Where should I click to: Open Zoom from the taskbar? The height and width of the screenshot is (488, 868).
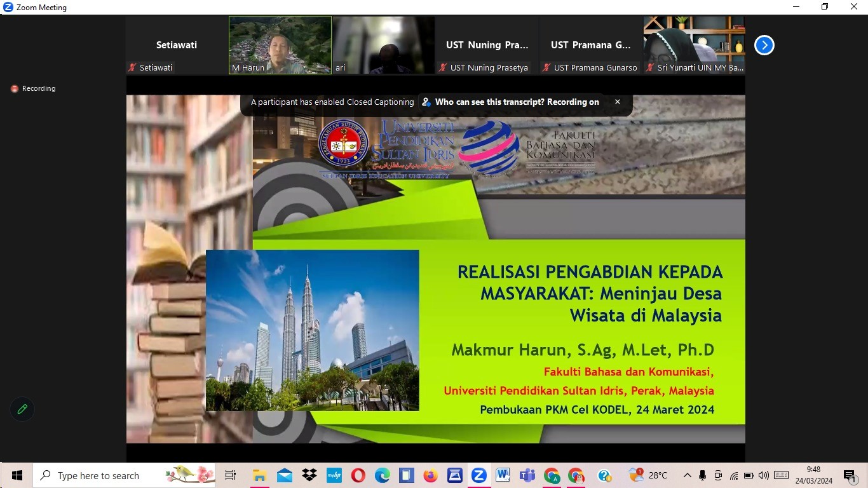point(478,475)
